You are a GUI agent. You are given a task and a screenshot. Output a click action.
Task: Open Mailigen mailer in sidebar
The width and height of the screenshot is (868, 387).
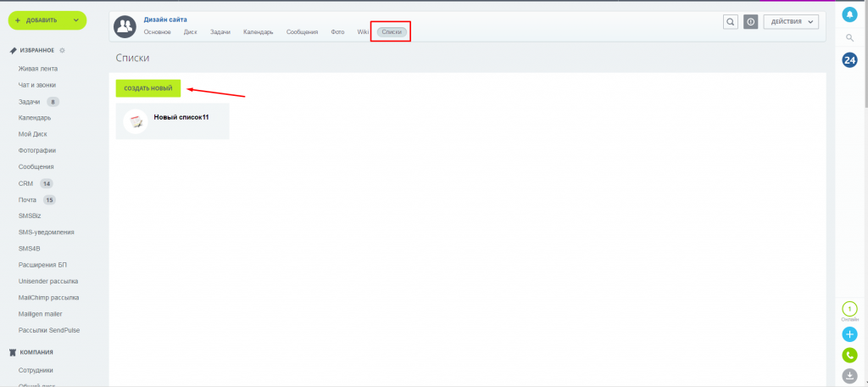pyautogui.click(x=41, y=314)
